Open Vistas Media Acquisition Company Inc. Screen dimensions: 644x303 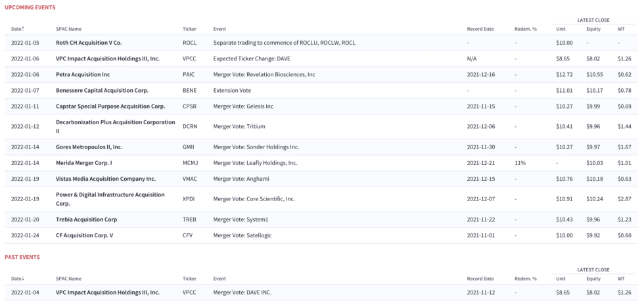point(105,179)
